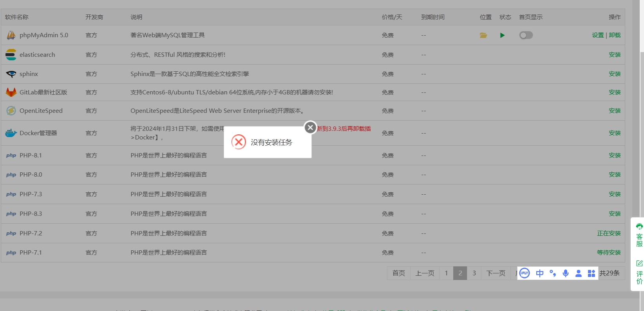Click the punctuation mode icon in IME bar
644x311 pixels.
point(553,273)
